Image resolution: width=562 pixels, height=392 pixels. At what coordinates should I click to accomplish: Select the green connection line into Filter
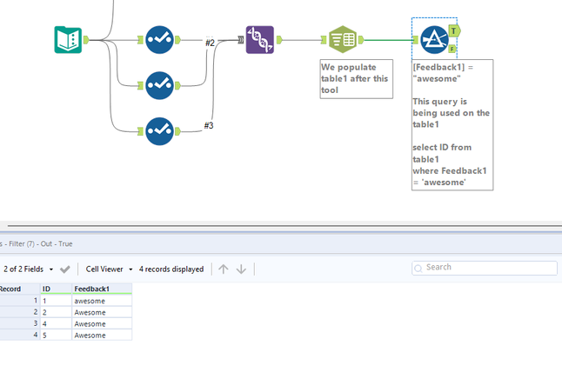tap(388, 40)
